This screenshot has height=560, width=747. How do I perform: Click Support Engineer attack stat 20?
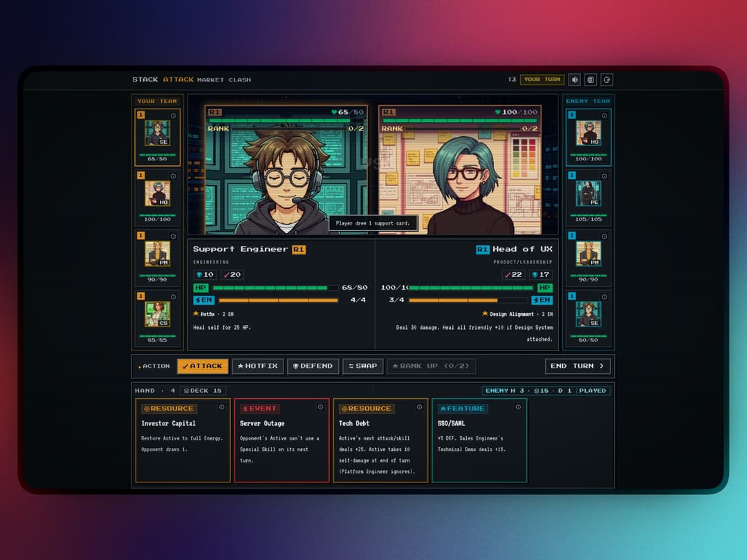click(232, 274)
